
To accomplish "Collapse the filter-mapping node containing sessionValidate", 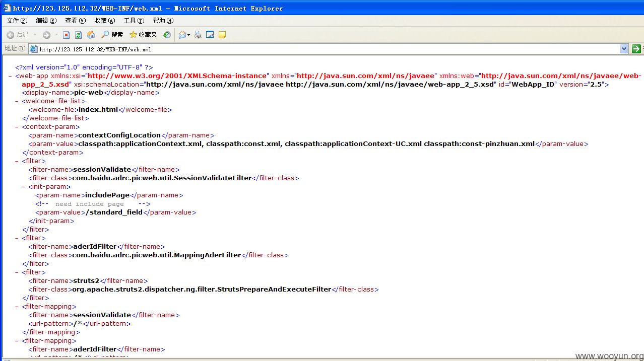I will 18,307.
